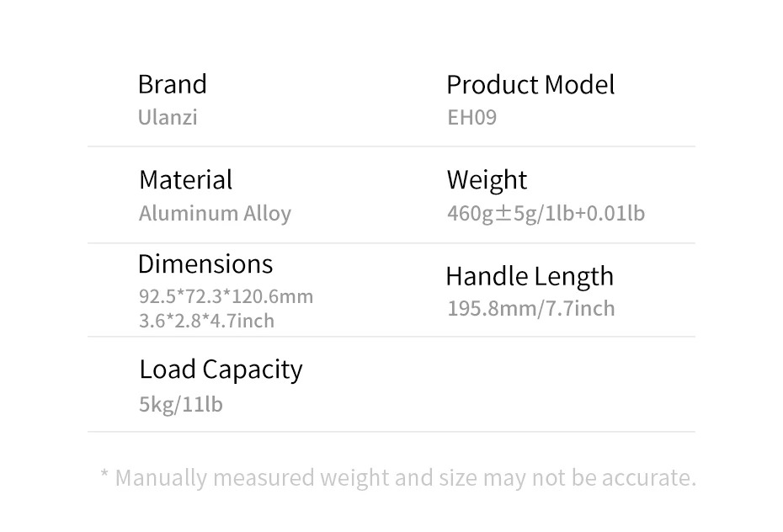
Task: Select the 5kg/11lb capacity value
Action: click(181, 404)
